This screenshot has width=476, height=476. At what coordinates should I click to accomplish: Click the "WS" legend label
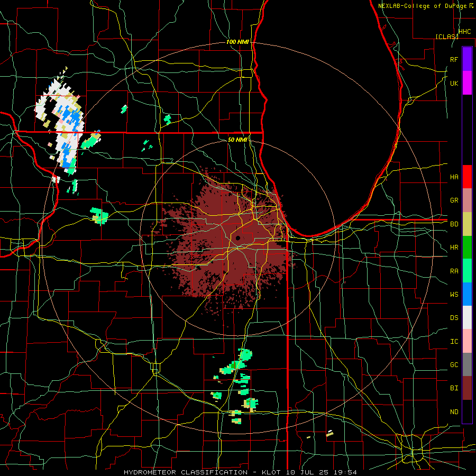(454, 294)
